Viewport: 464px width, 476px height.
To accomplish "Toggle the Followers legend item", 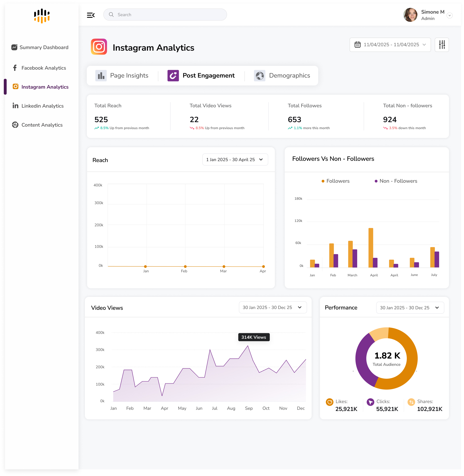I will click(x=335, y=181).
